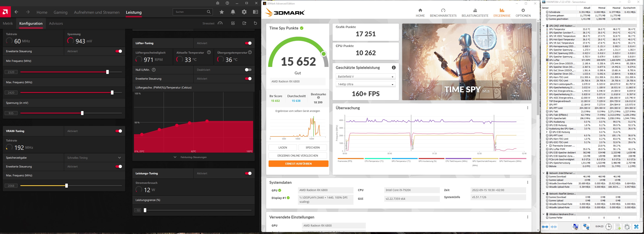
Task: Click the favorites star icon in AMD software
Action: (222, 12)
